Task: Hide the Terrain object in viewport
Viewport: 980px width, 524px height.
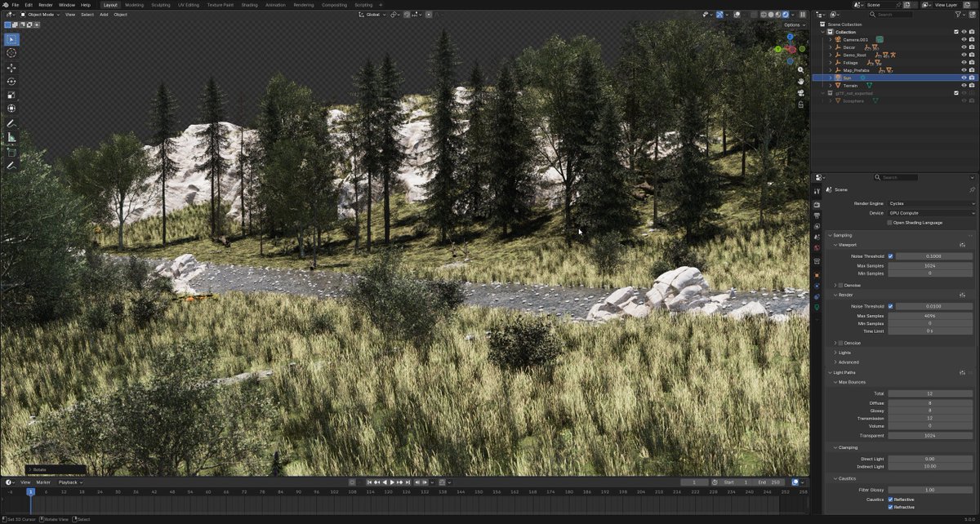Action: [964, 85]
